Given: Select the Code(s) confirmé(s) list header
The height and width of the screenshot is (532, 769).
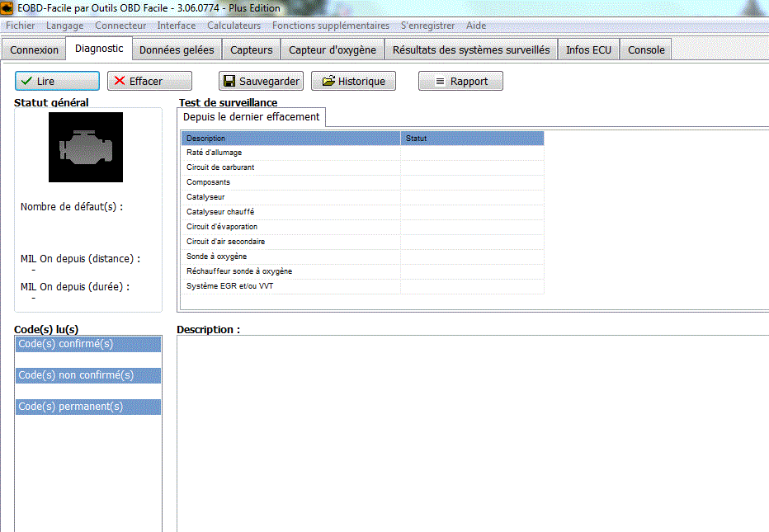Looking at the screenshot, I should [x=87, y=344].
